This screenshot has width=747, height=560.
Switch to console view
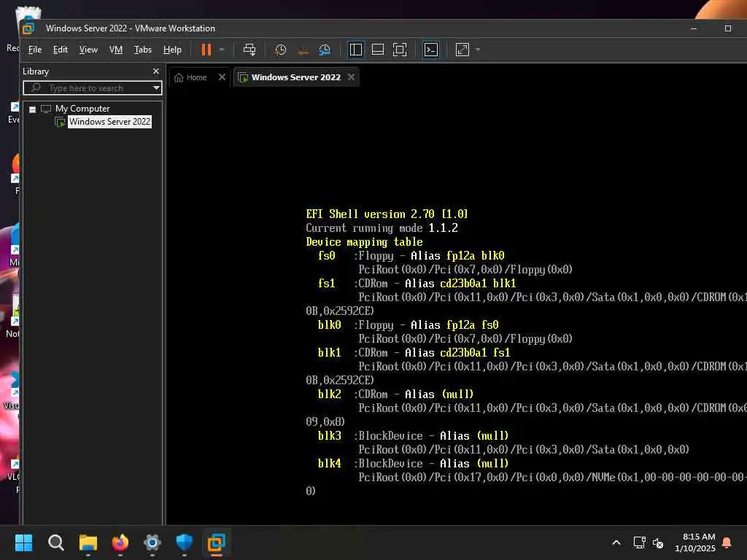click(430, 50)
